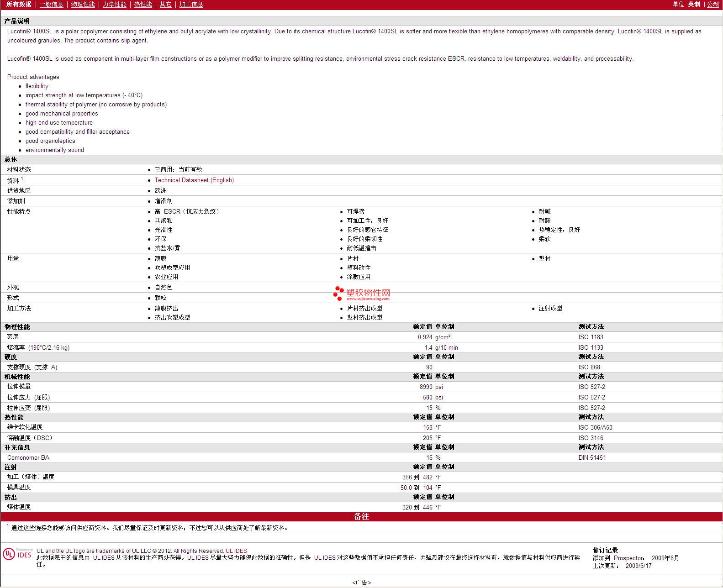Click the 上次更新 date 2009/6/17
This screenshot has height=588, width=723.
(x=639, y=566)
